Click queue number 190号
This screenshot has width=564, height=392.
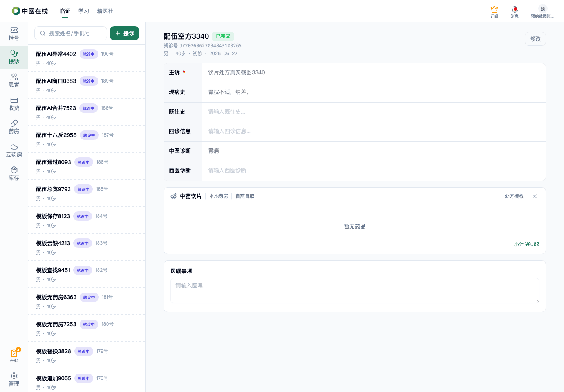tap(107, 54)
